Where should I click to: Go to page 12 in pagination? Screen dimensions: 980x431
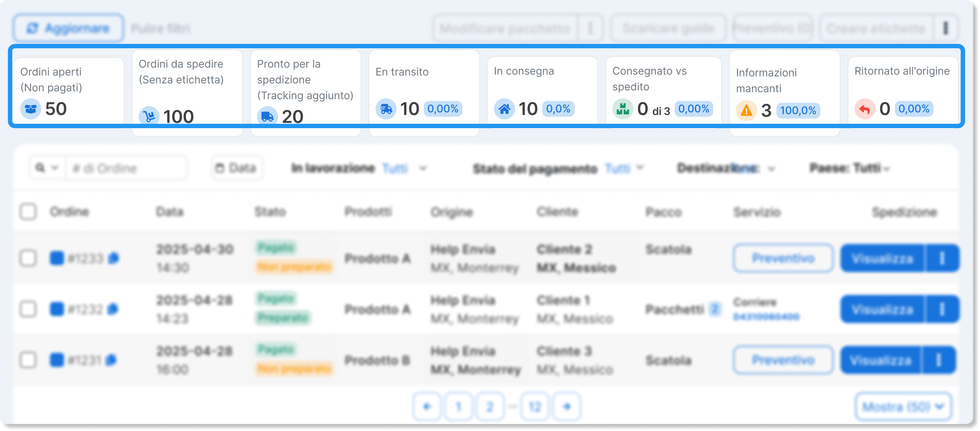click(535, 407)
